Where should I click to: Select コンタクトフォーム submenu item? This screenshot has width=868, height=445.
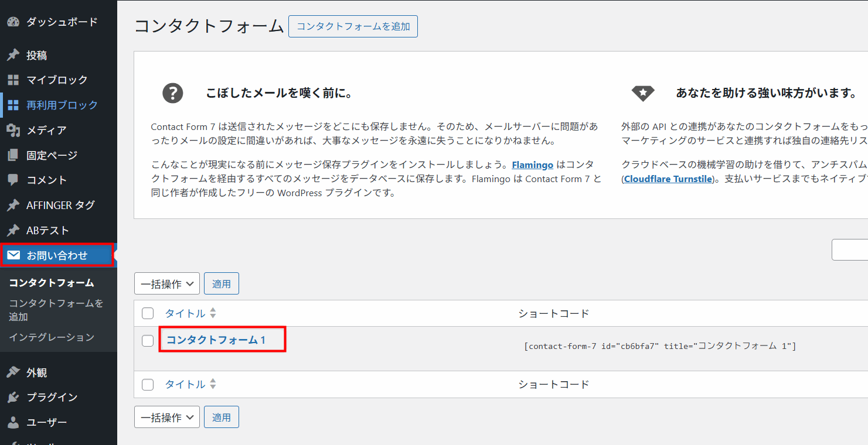pyautogui.click(x=52, y=283)
